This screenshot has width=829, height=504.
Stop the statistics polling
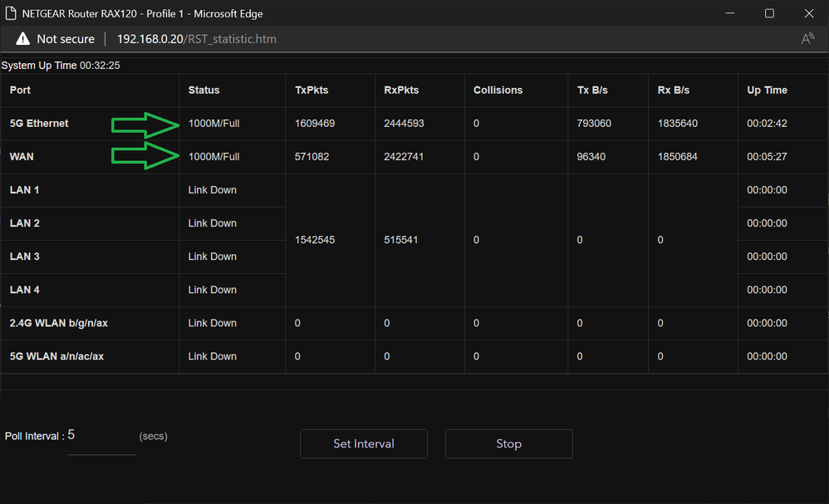pos(508,443)
